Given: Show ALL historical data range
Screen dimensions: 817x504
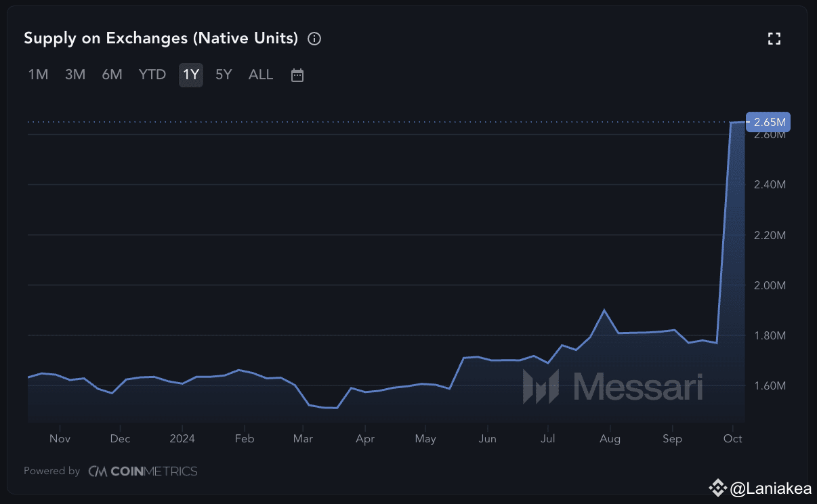Looking at the screenshot, I should [261, 75].
